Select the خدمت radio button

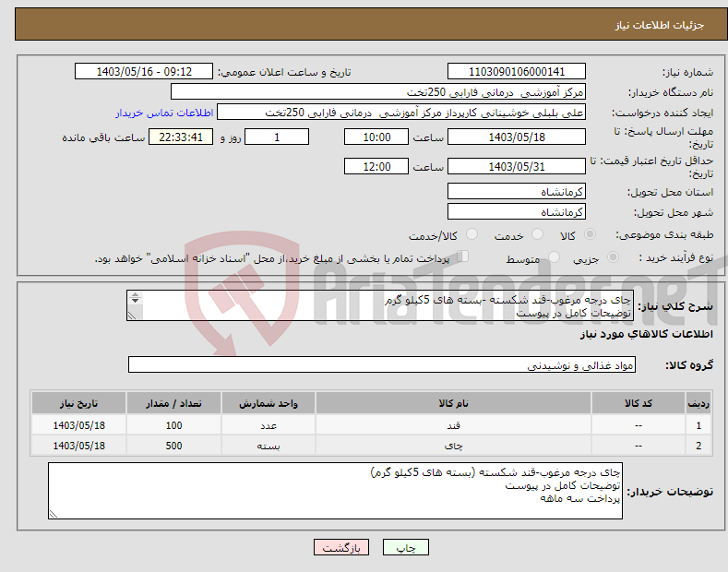click(537, 234)
